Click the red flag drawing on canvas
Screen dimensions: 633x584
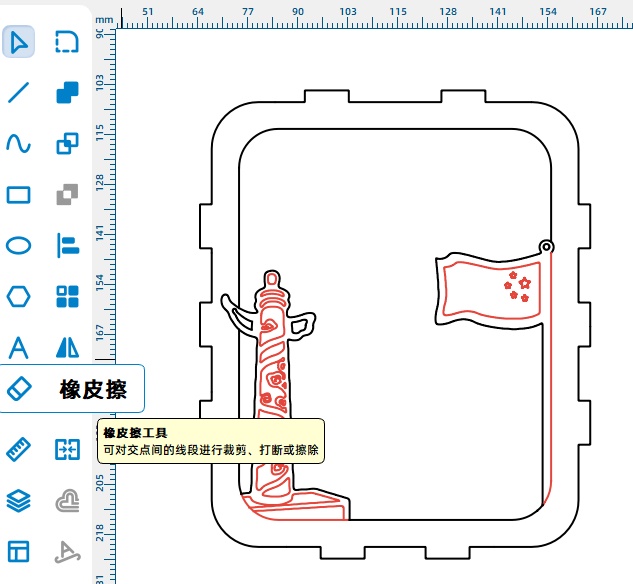tap(490, 289)
